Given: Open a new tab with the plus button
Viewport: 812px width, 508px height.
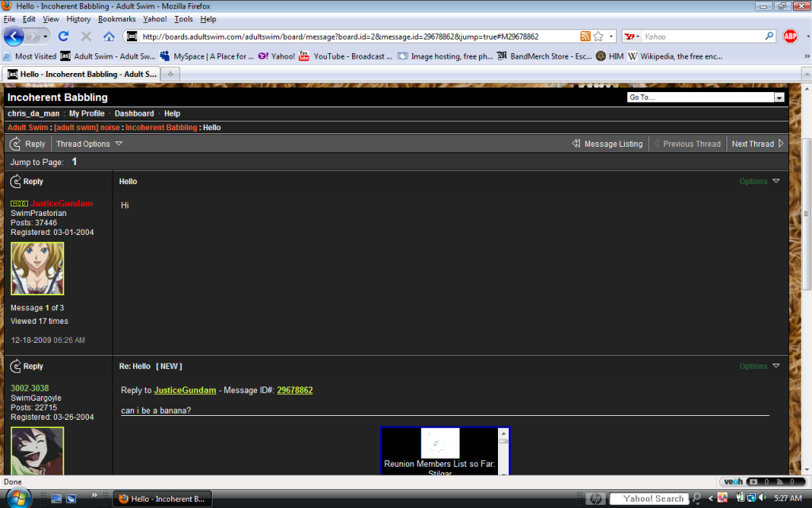Looking at the screenshot, I should pyautogui.click(x=170, y=74).
